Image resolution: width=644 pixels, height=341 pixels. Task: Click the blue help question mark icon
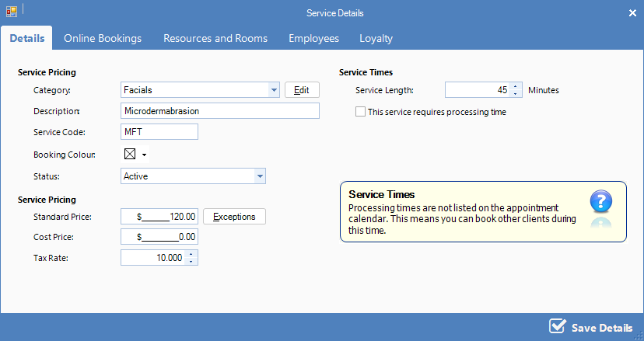[x=600, y=201]
